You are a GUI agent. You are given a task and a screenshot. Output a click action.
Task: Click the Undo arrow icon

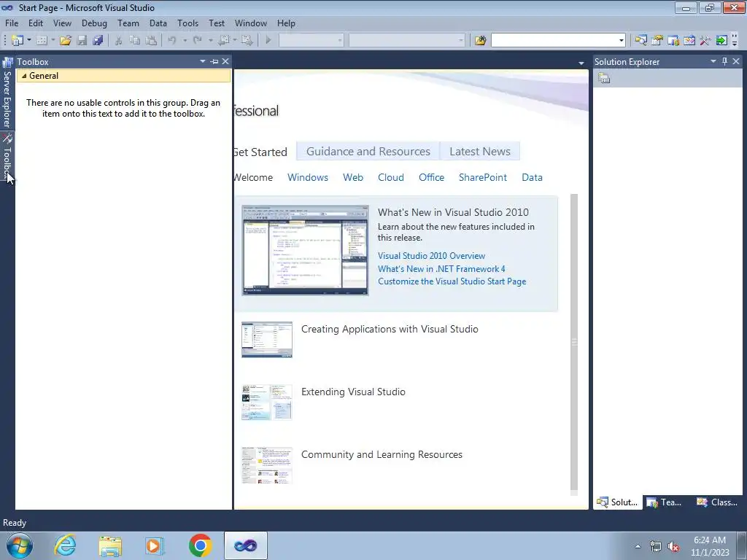(172, 41)
